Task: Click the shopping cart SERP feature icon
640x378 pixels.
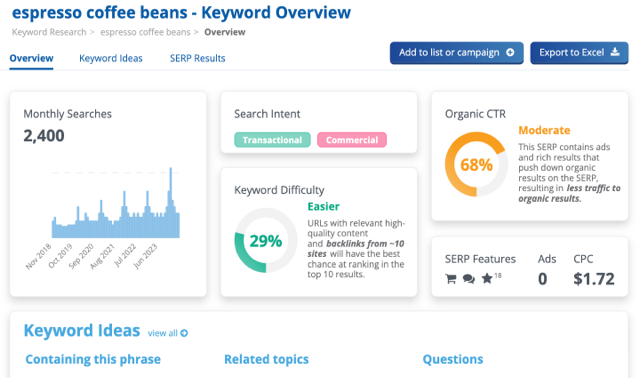Action: coord(451,279)
